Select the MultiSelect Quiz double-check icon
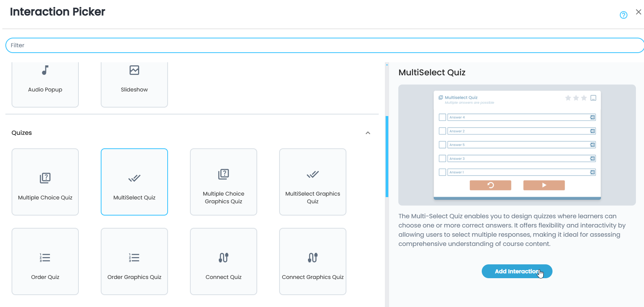Screen dimensions: 644x307 point(134,178)
